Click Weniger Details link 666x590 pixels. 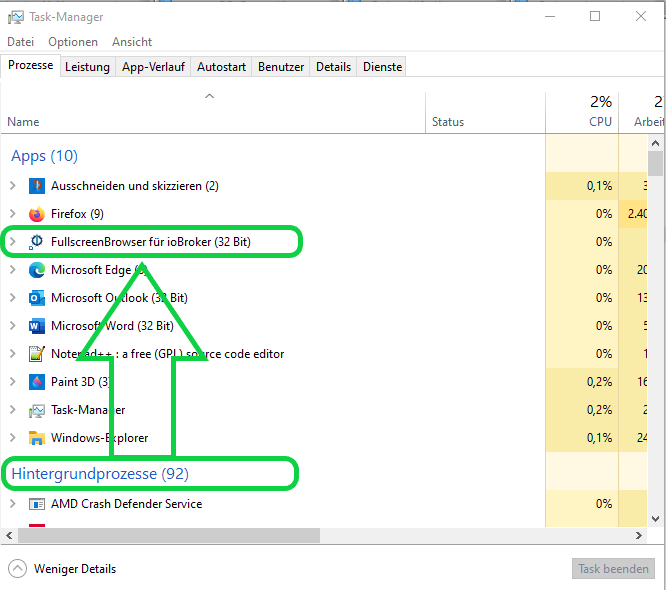(x=75, y=569)
